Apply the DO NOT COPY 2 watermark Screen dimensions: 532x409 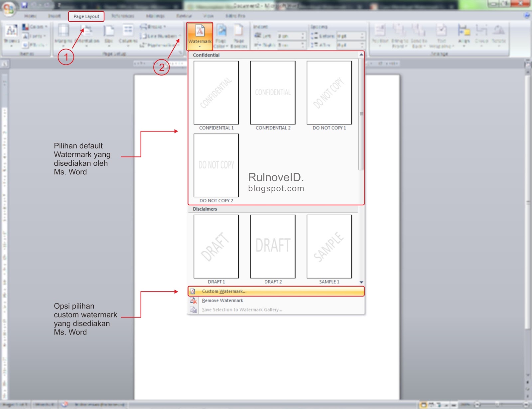click(x=216, y=166)
